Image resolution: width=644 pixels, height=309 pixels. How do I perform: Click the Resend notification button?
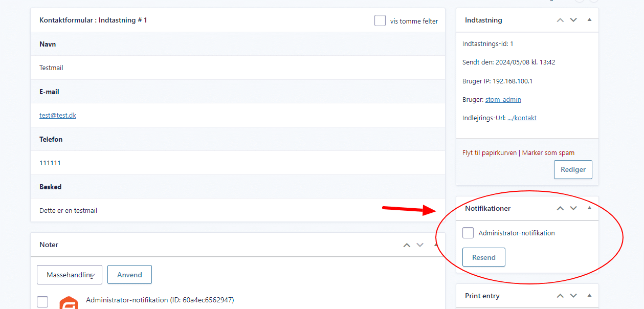[484, 257]
